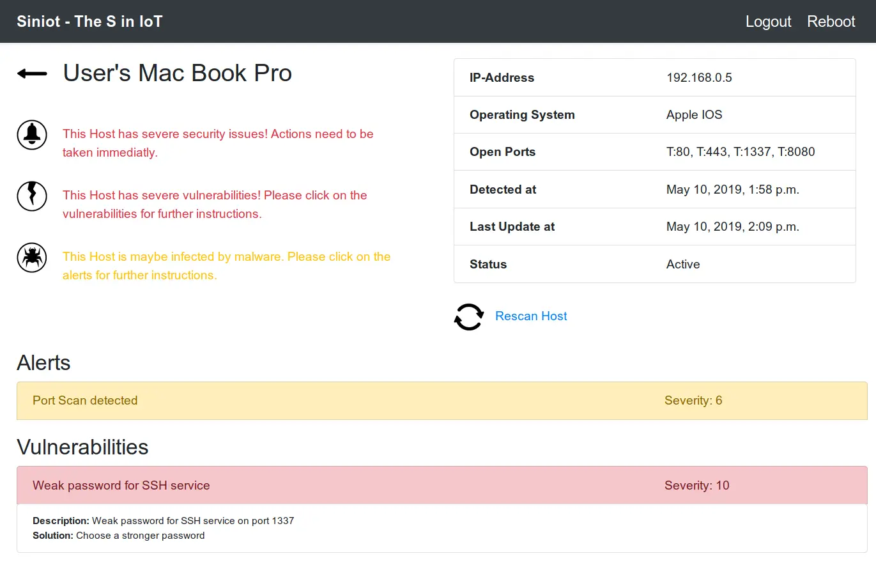
Task: Open the Rescan Host link
Action: tap(531, 316)
